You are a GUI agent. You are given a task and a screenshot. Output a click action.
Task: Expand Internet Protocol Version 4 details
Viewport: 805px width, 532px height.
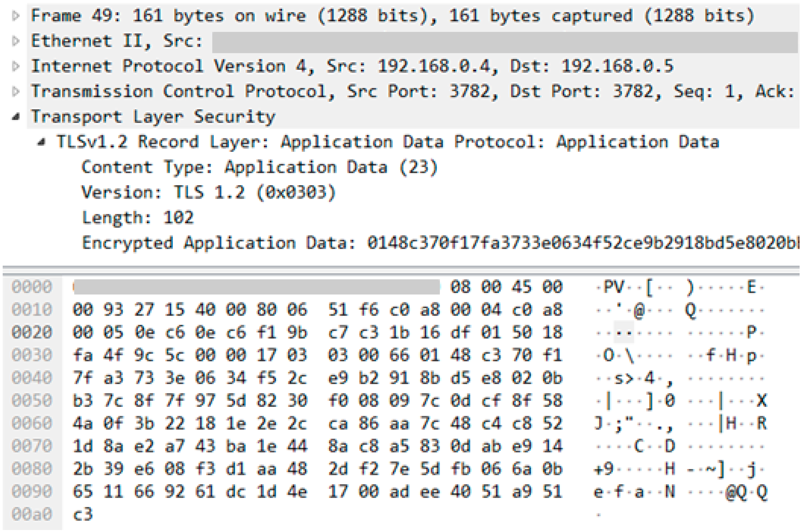(x=15, y=66)
